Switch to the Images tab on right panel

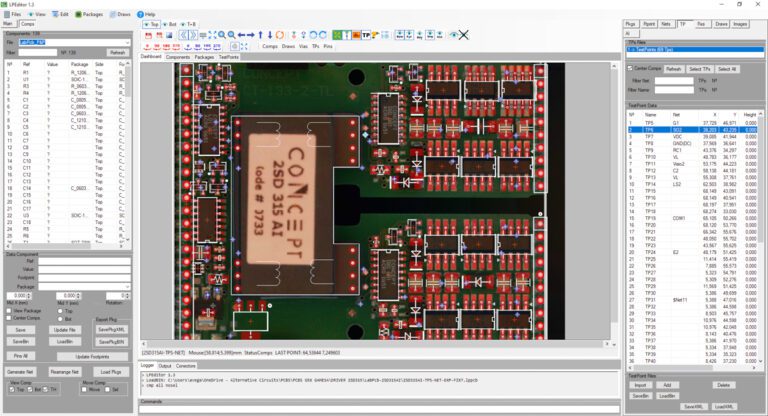(740, 24)
